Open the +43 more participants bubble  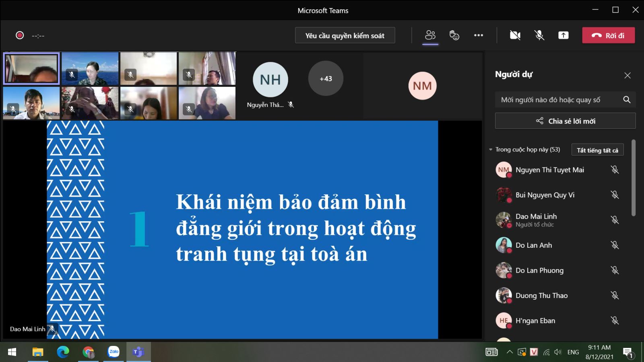pos(326,79)
